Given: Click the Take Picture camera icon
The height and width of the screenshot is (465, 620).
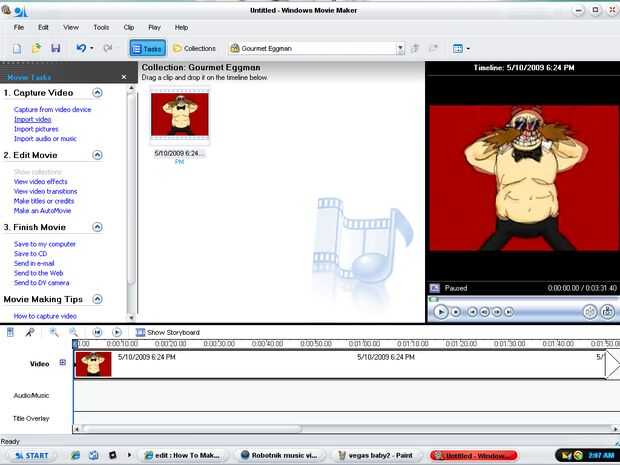Looking at the screenshot, I should 607,312.
